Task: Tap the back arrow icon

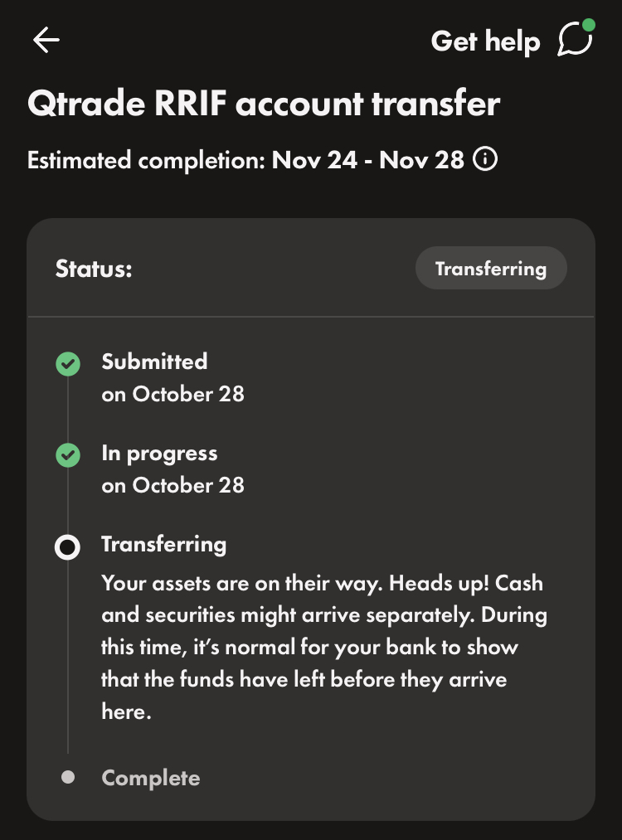Action: pos(46,41)
